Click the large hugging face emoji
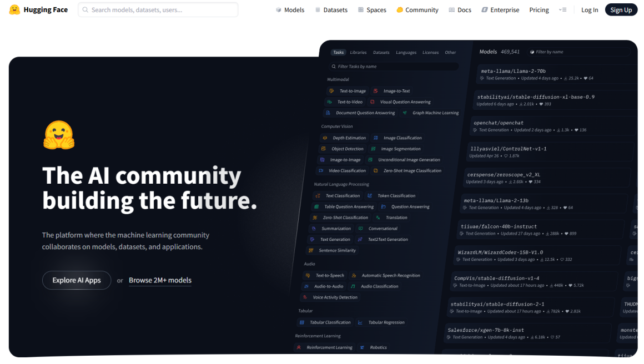The image size is (644, 364). point(59,135)
